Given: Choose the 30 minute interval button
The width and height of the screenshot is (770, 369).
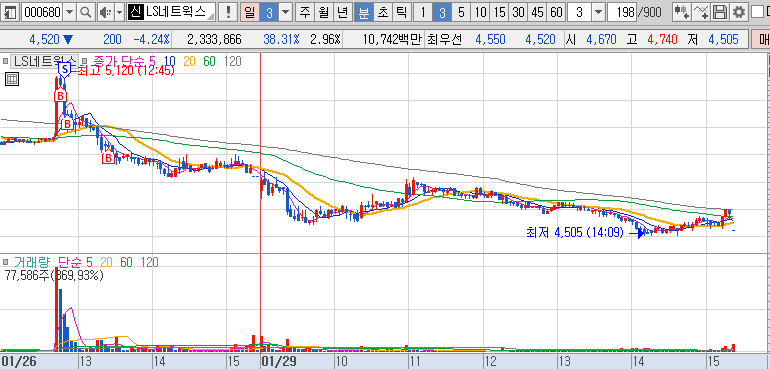Looking at the screenshot, I should (519, 13).
